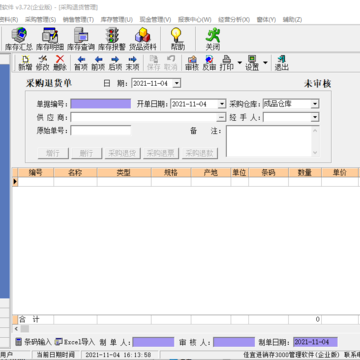Click the 退出 exit icon
The height and width of the screenshot is (360, 360).
coord(281,63)
